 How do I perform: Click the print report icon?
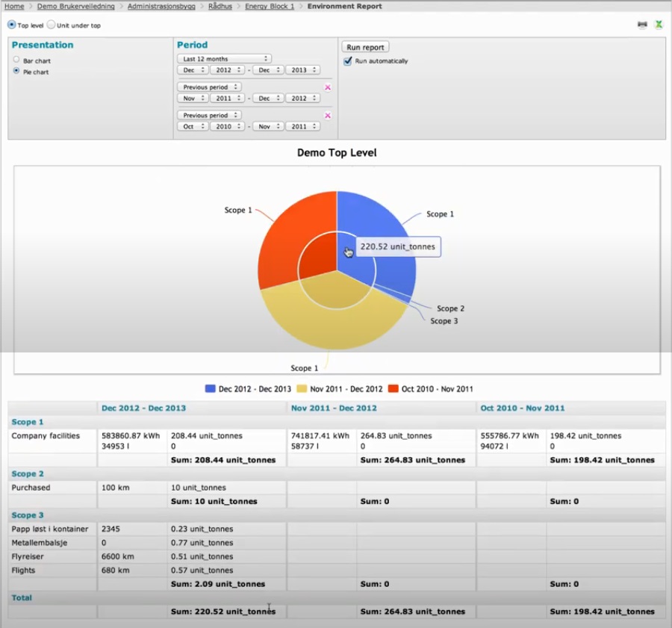tap(642, 25)
